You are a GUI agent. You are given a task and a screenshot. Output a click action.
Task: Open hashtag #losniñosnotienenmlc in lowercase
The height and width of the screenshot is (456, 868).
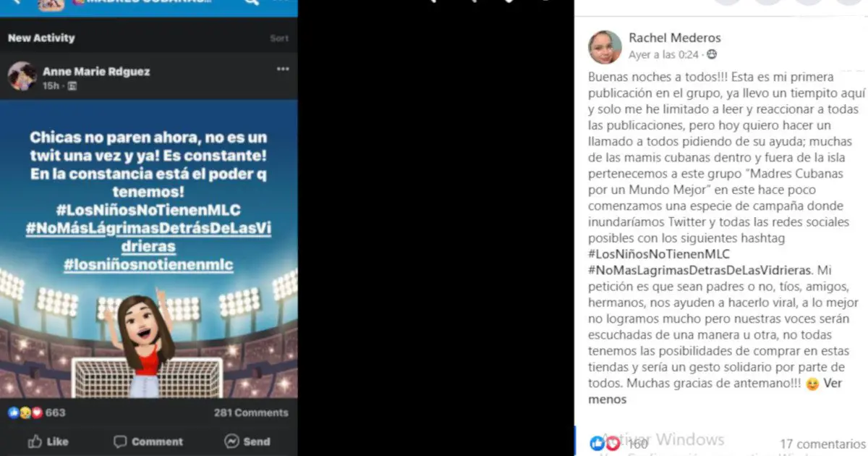[148, 265]
